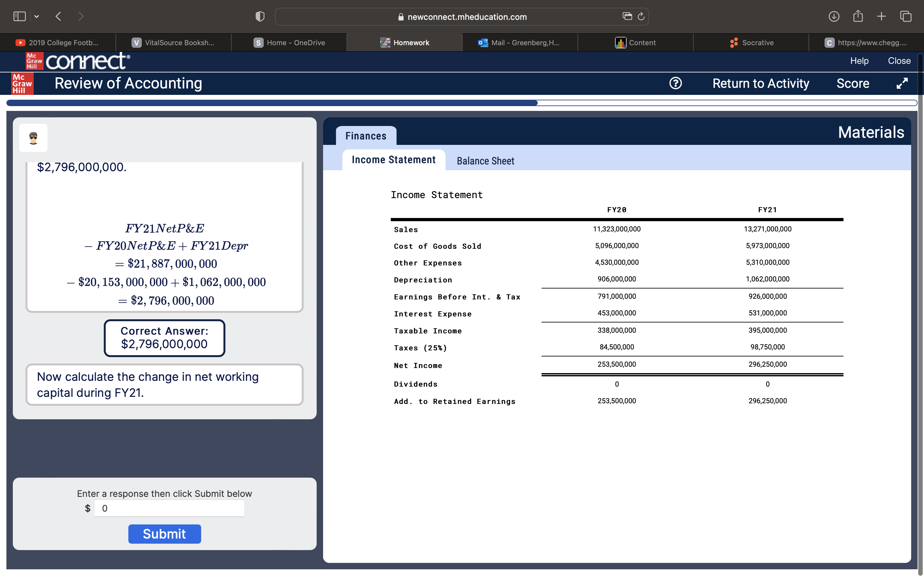Open Safari's downloads icon
Image resolution: width=924 pixels, height=577 pixels.
[x=834, y=16]
